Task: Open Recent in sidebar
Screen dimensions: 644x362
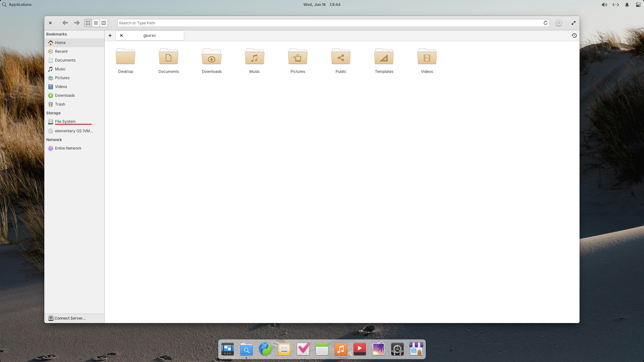Action: [74, 52]
